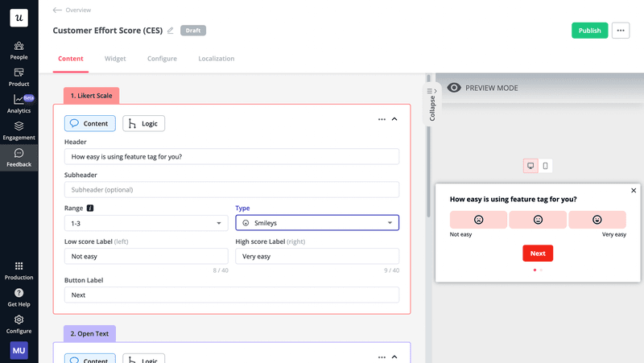Open the Get Help menu
644x363 pixels.
coord(19,298)
